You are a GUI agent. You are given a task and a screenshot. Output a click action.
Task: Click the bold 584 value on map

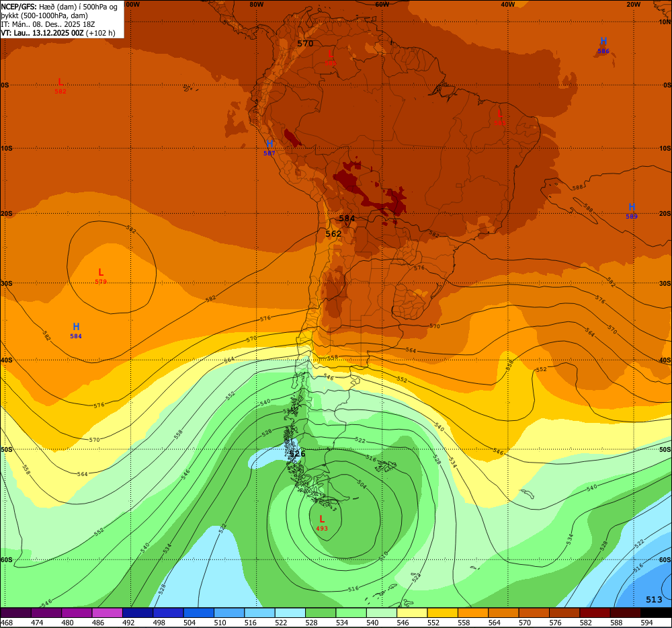[347, 219]
